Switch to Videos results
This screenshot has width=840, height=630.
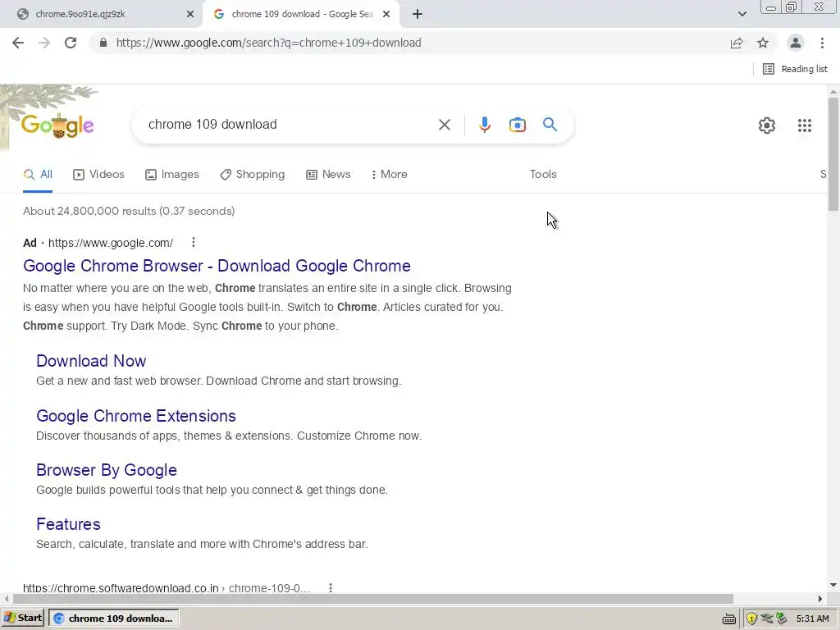tap(98, 175)
